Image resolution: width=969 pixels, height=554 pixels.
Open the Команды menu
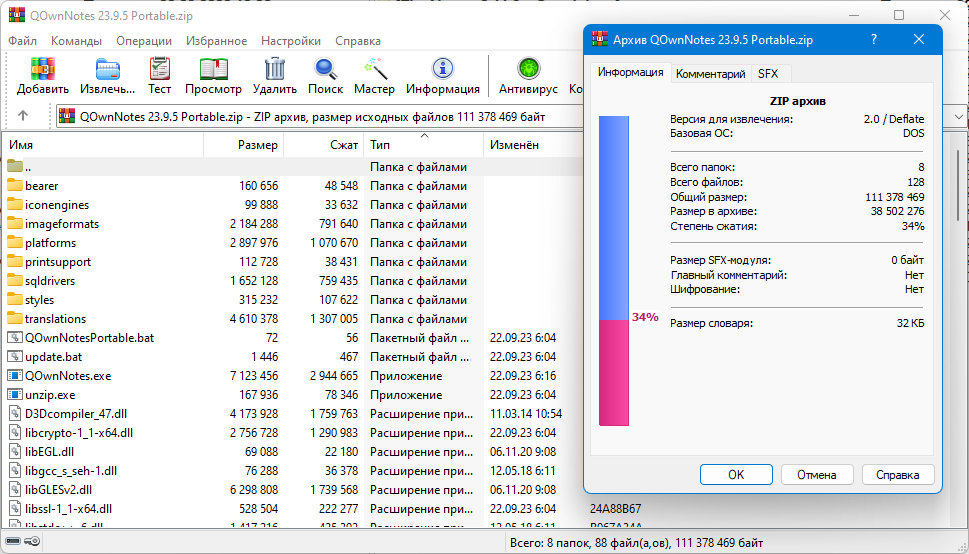click(77, 41)
